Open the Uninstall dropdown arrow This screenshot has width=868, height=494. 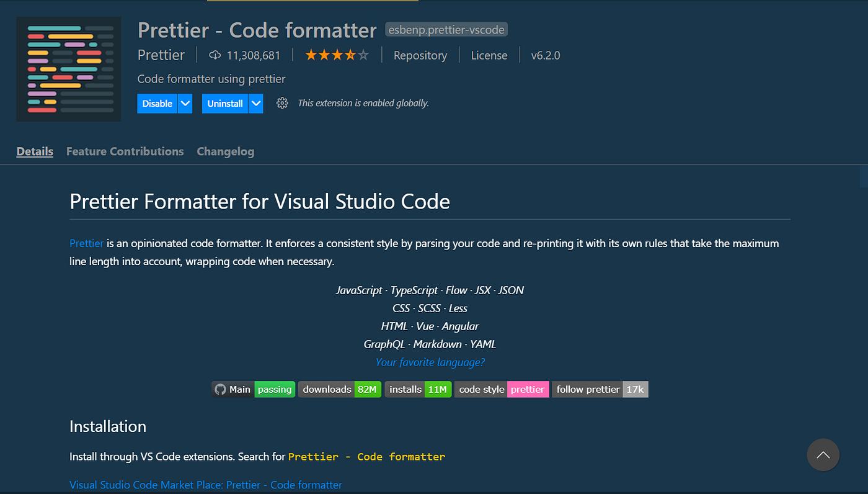[256, 104]
